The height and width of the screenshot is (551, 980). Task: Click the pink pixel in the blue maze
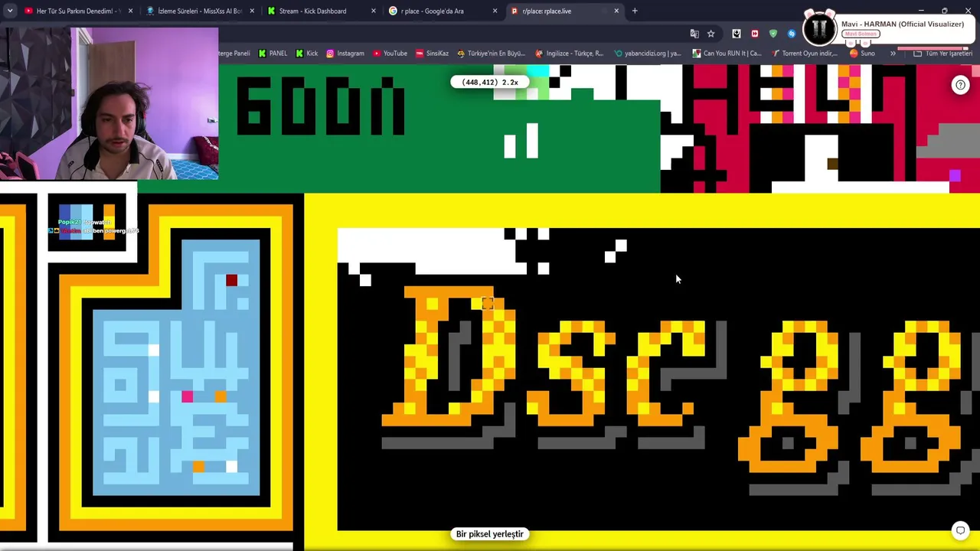(188, 396)
